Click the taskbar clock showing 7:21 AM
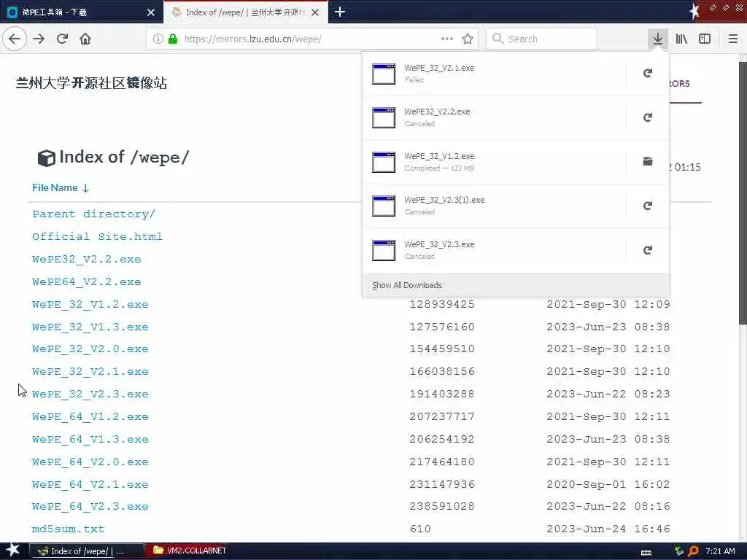Screen dimensions: 747x560 pyautogui.click(x=720, y=551)
